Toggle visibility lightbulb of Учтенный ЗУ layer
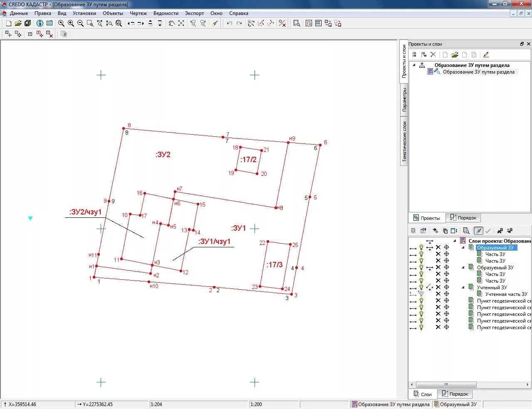The height and width of the screenshot is (409, 532). tap(421, 287)
